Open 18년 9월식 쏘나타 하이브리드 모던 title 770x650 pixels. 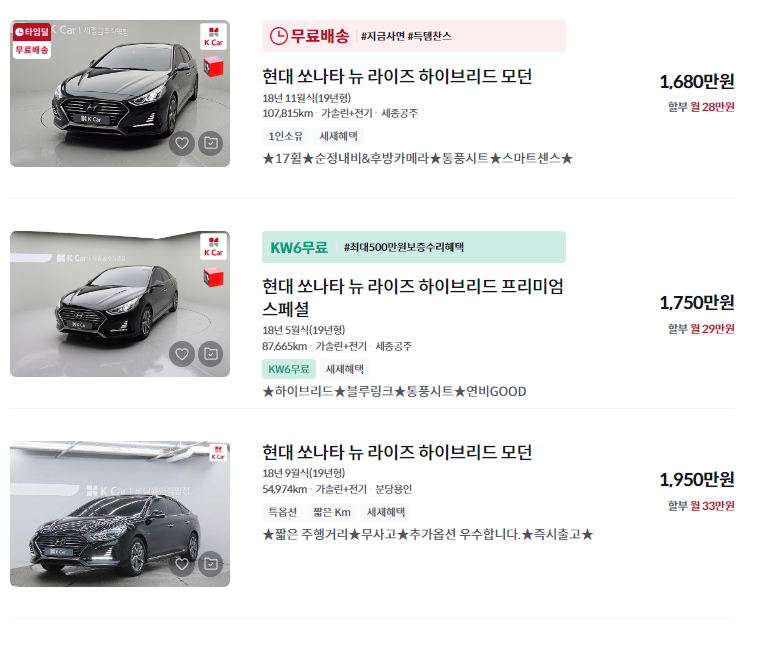pos(397,452)
